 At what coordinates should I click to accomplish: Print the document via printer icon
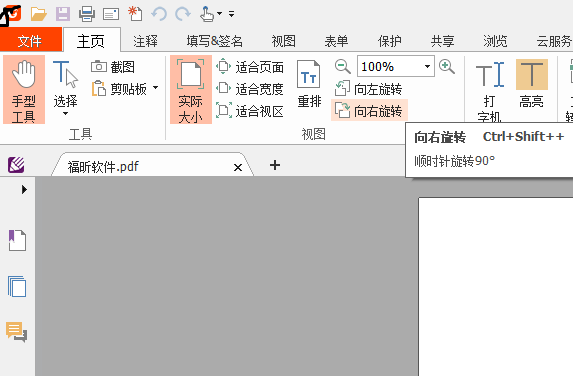87,14
